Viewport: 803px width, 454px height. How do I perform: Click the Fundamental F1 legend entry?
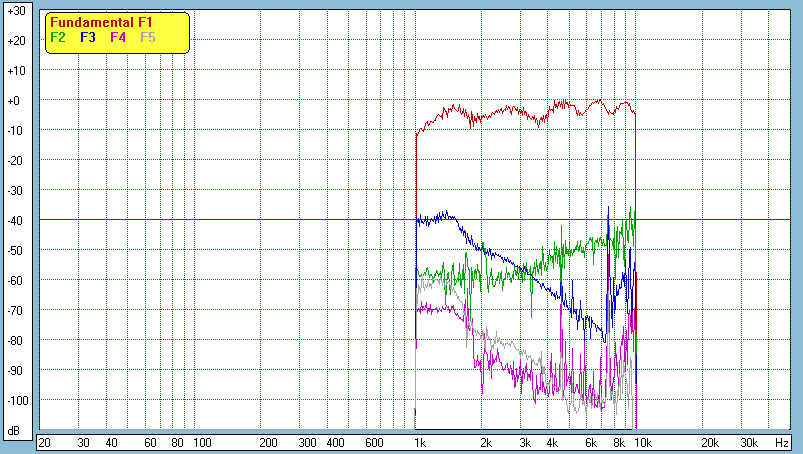pyautogui.click(x=101, y=22)
